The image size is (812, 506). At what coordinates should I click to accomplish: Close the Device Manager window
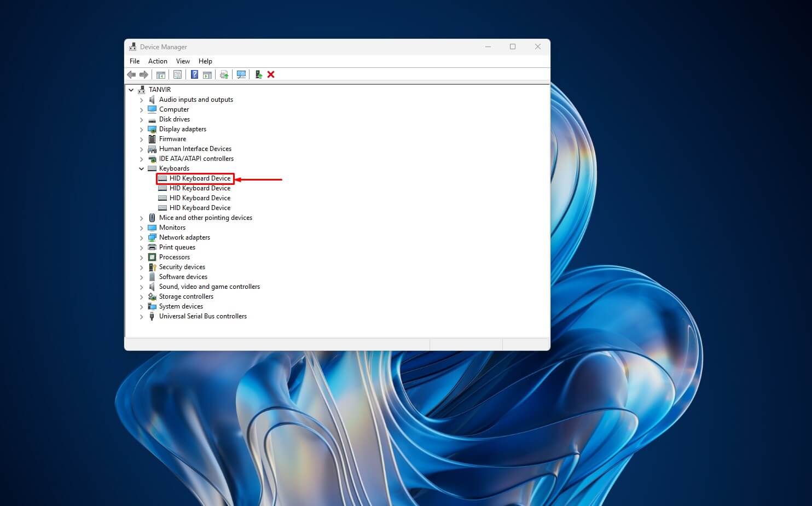pos(538,46)
